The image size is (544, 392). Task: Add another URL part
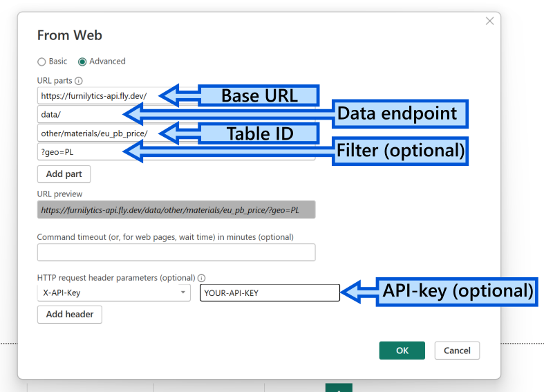pos(64,174)
